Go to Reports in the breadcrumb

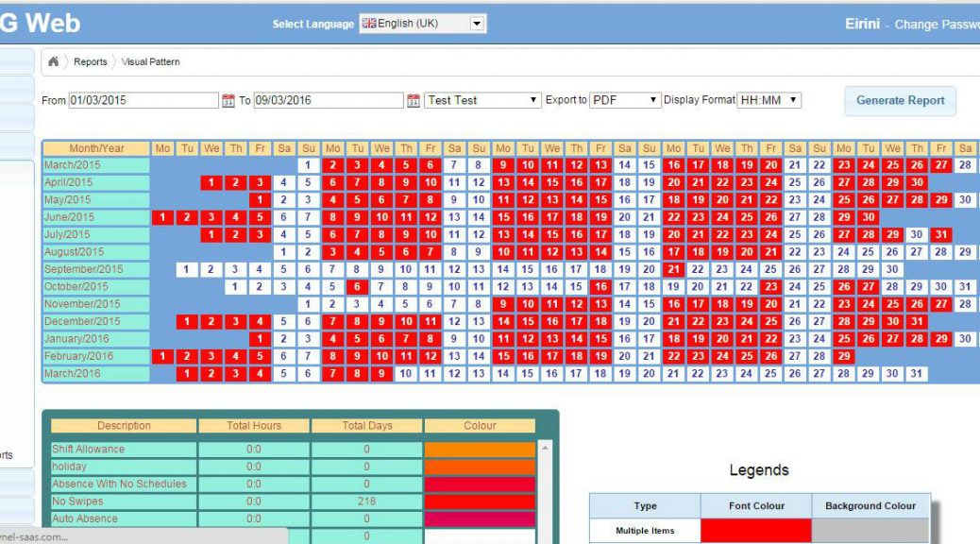pos(91,62)
